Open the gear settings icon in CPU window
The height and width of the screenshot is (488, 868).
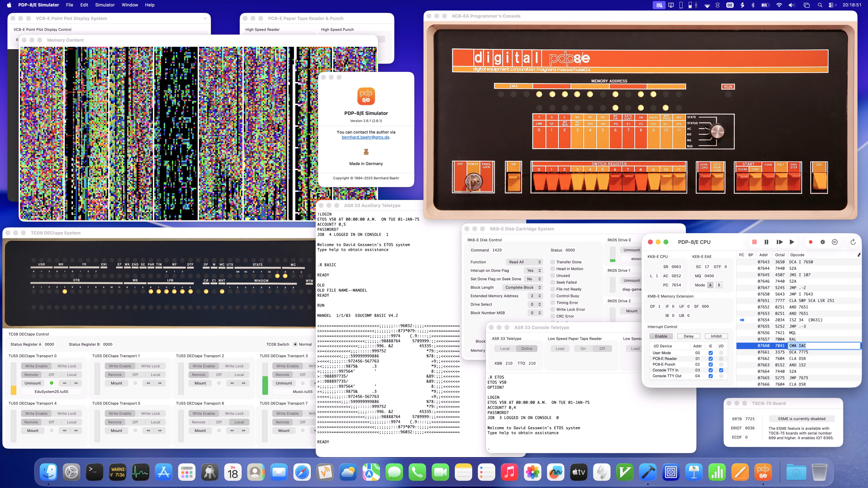coord(823,242)
